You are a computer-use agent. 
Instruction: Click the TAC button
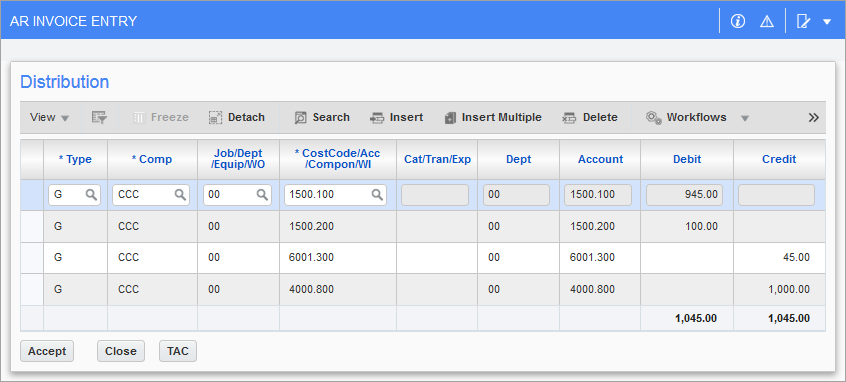(178, 351)
